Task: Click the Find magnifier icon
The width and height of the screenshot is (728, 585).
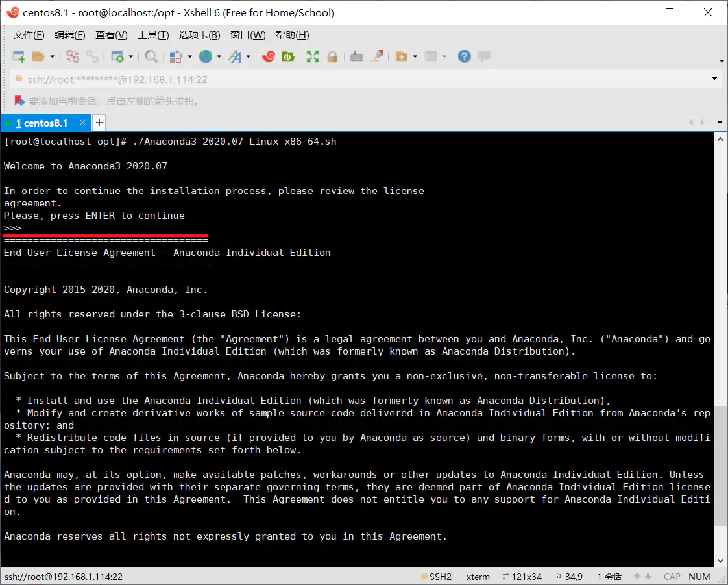Action: (151, 56)
